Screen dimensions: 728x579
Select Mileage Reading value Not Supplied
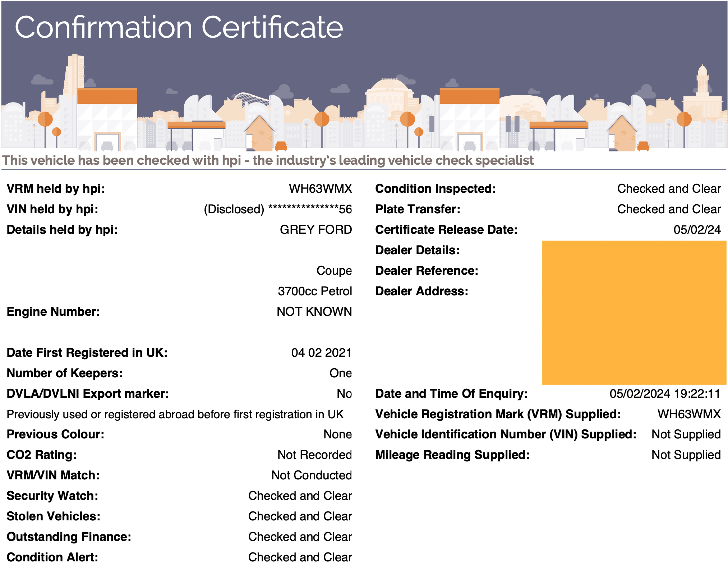(x=686, y=455)
